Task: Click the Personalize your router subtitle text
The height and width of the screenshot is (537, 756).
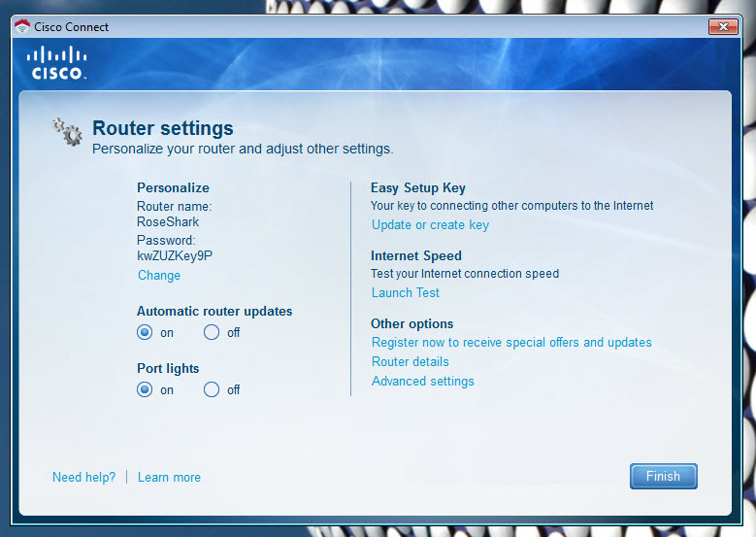Action: (x=243, y=149)
